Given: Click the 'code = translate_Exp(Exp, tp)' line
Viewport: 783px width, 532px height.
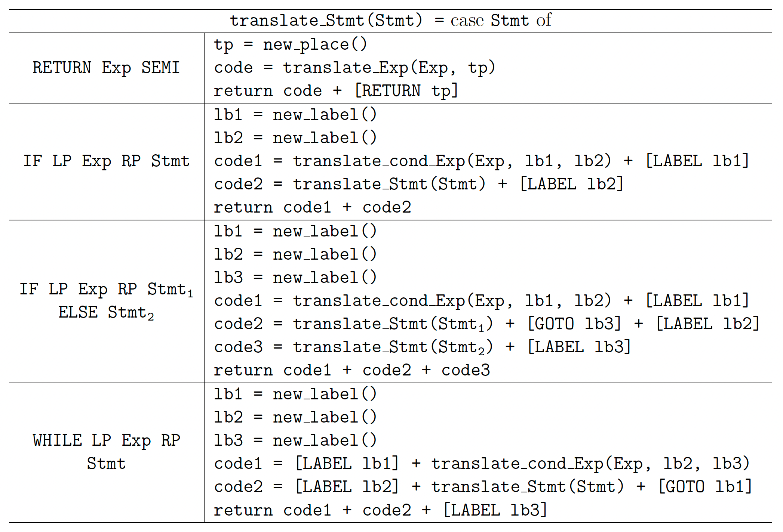Looking at the screenshot, I should [354, 68].
